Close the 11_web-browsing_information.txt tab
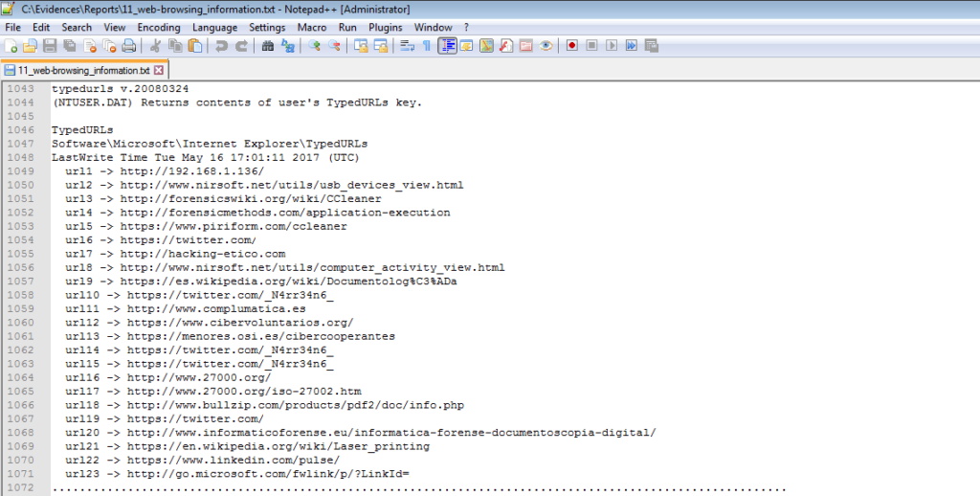The image size is (980, 496). pyautogui.click(x=159, y=71)
